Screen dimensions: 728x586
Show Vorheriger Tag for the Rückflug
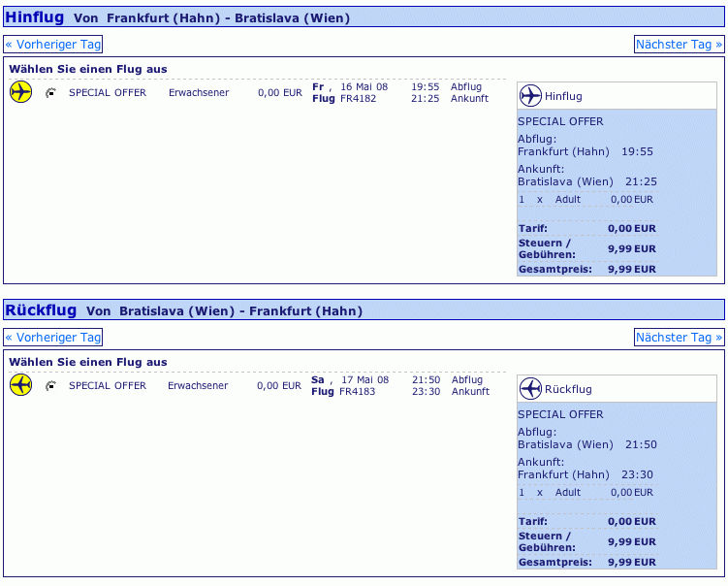click(x=53, y=337)
